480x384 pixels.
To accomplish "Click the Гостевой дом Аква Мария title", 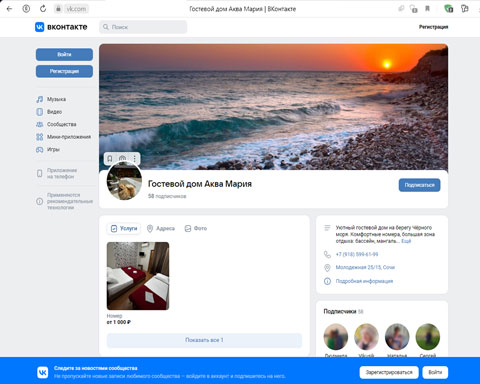I will coord(200,184).
